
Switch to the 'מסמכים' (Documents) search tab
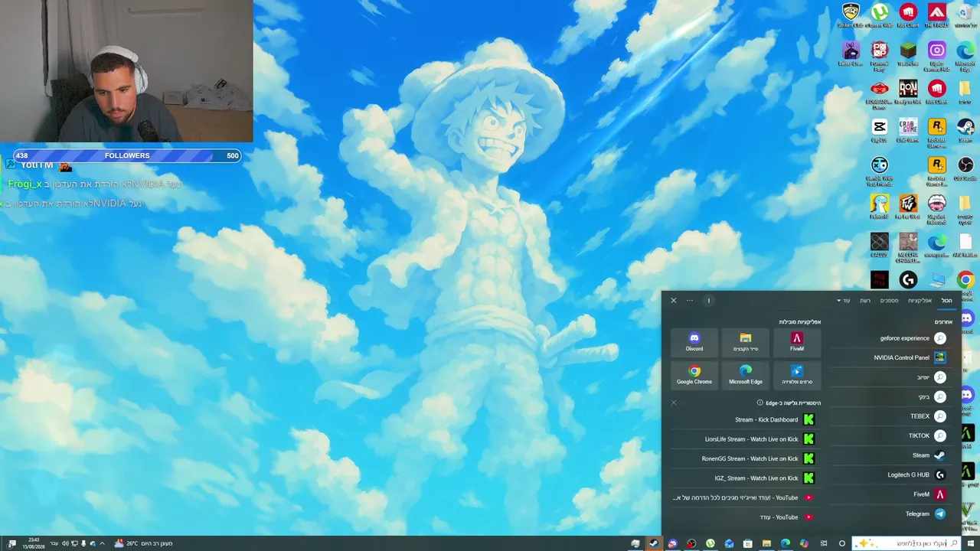(889, 301)
